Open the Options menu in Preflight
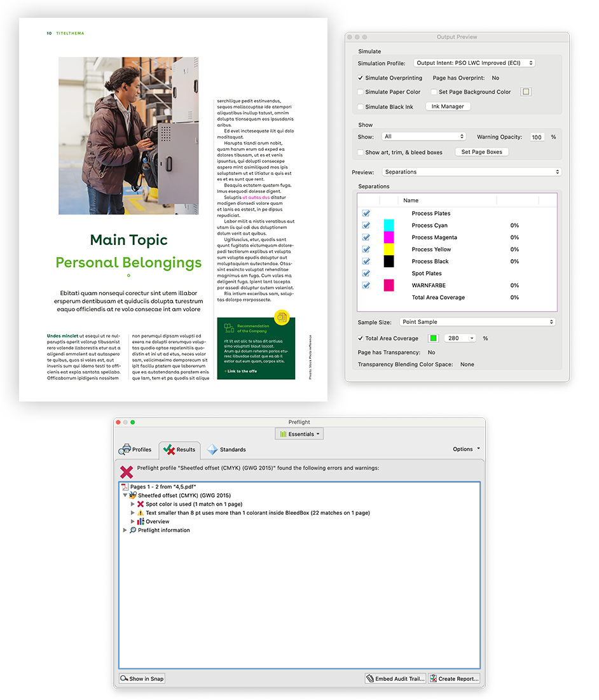 coord(466,449)
